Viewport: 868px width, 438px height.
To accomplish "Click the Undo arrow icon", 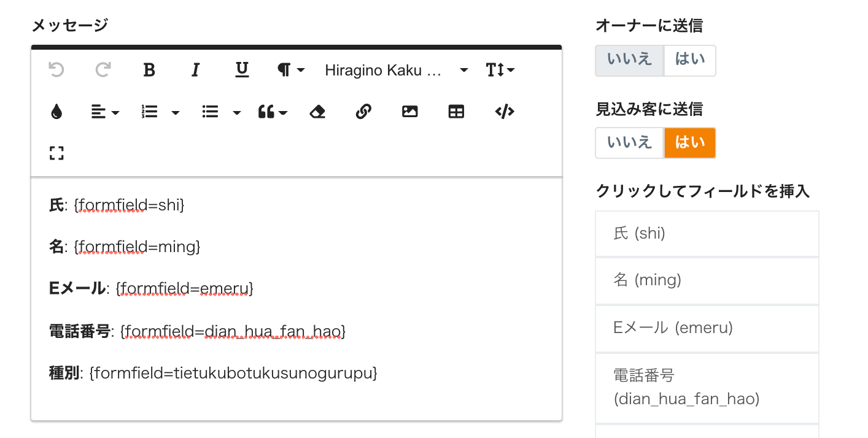I will [56, 71].
